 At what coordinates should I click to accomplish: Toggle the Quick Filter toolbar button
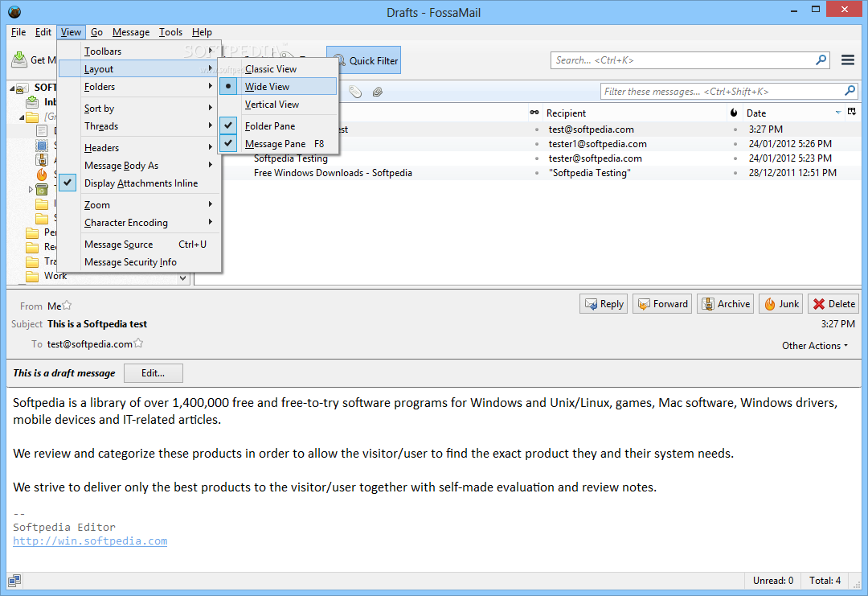366,60
